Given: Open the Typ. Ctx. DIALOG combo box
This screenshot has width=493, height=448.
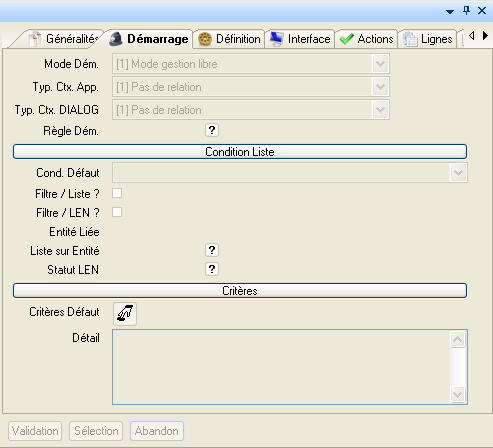Looking at the screenshot, I should pyautogui.click(x=251, y=110).
